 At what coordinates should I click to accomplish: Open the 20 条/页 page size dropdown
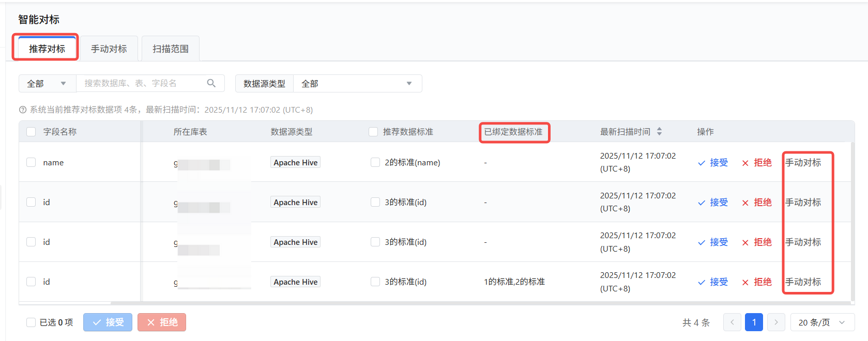[822, 322]
